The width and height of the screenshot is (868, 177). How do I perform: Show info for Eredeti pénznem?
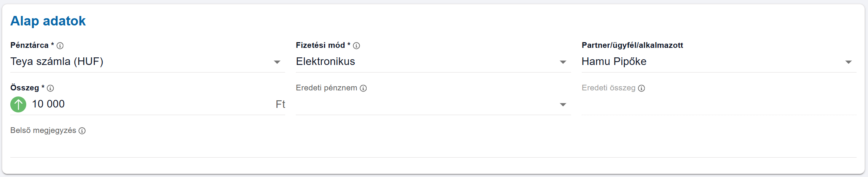click(363, 88)
